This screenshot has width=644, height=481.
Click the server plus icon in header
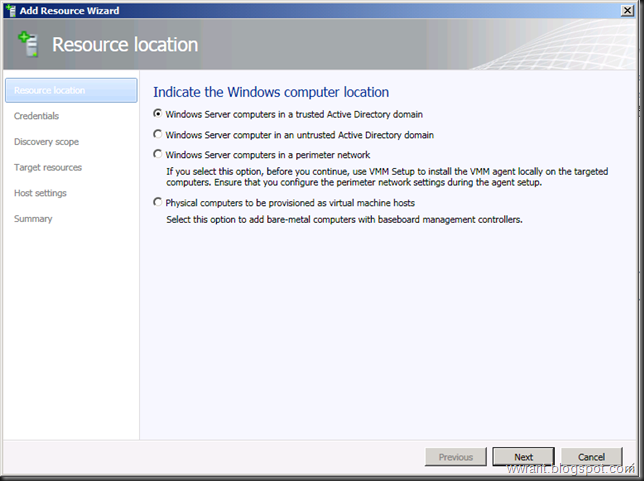pyautogui.click(x=28, y=44)
